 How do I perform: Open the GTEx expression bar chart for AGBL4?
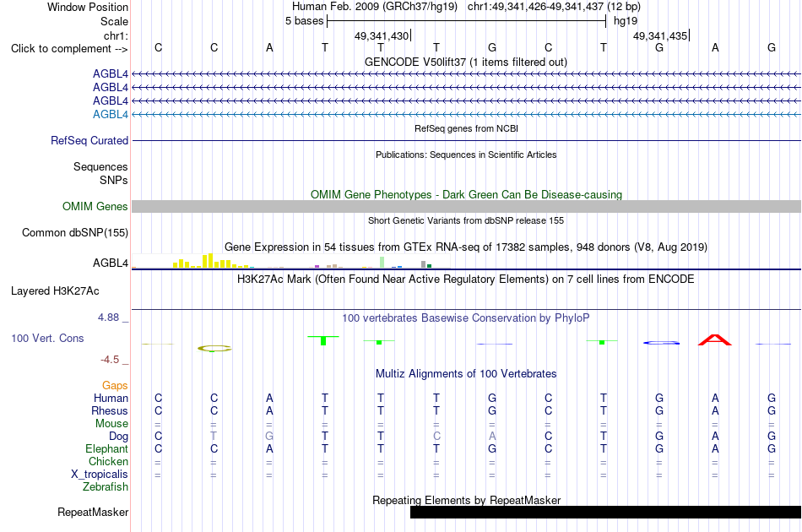click(x=290, y=261)
